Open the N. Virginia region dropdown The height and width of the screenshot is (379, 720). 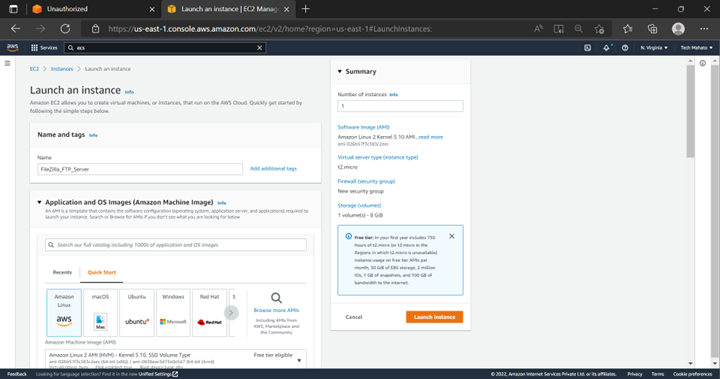[654, 48]
